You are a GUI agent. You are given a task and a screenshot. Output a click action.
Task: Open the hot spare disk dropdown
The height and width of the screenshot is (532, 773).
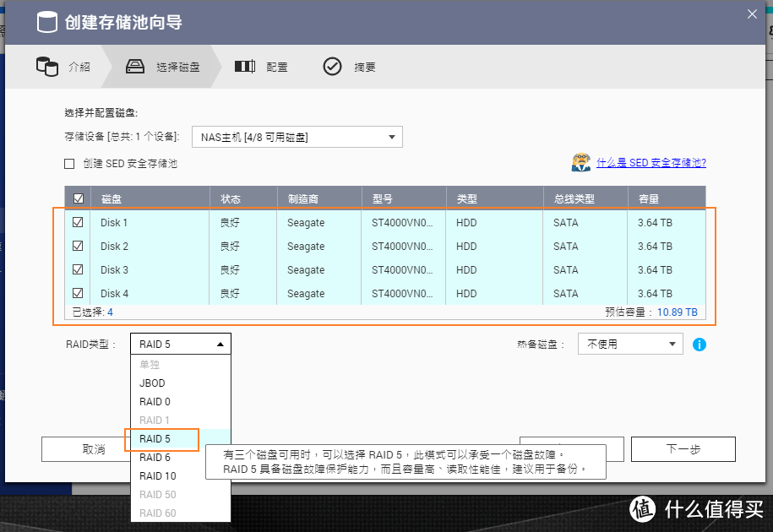pos(630,344)
